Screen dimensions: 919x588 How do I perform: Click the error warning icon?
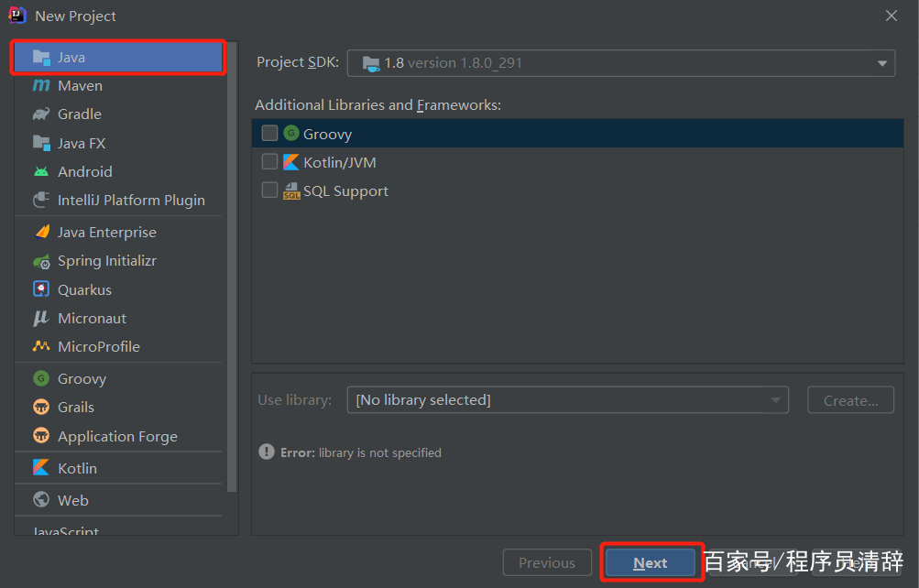pos(267,452)
